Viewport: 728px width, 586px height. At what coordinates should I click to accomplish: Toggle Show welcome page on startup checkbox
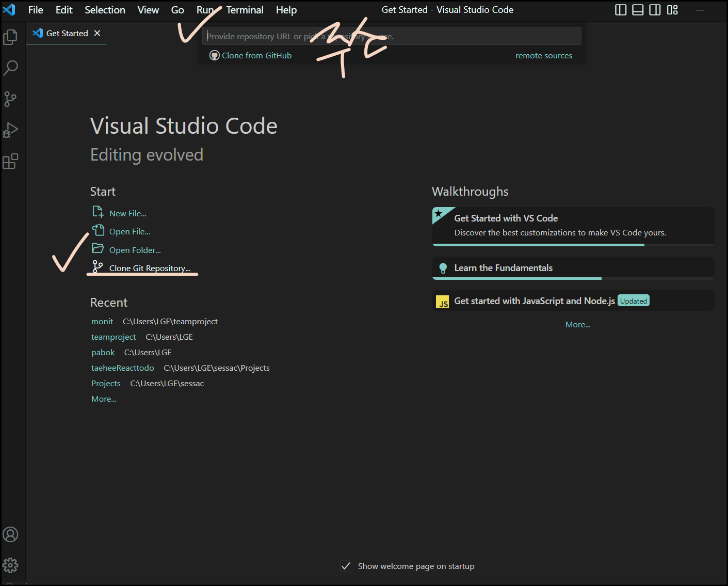pyautogui.click(x=346, y=566)
